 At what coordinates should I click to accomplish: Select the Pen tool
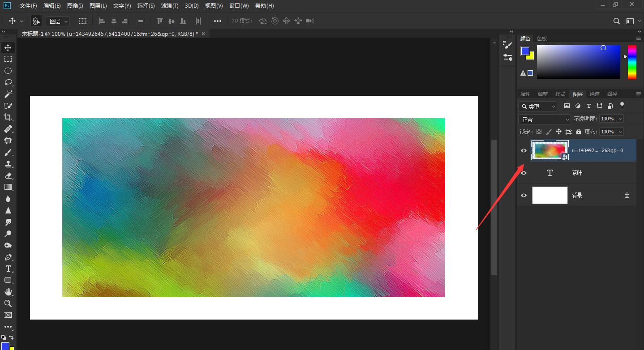(8, 257)
